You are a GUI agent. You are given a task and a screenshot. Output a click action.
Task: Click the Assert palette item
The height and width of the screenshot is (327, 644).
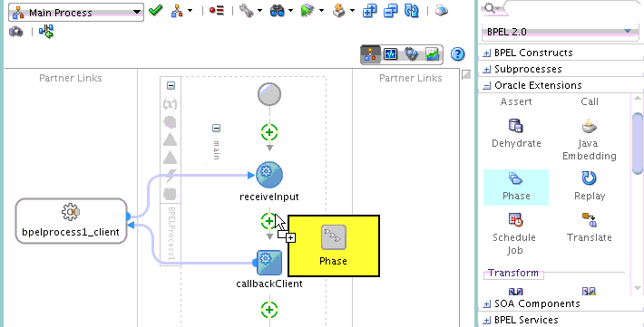click(516, 101)
